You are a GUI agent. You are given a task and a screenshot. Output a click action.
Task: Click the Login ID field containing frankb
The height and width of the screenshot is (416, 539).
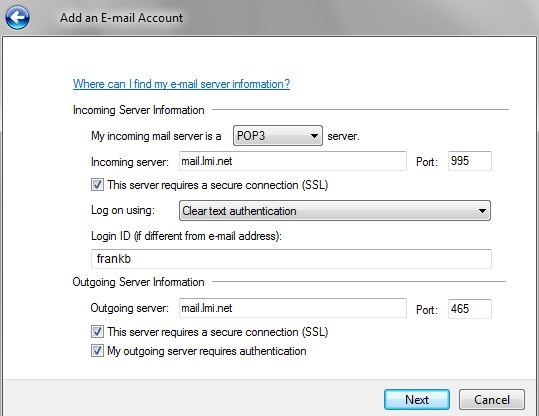[x=291, y=259]
